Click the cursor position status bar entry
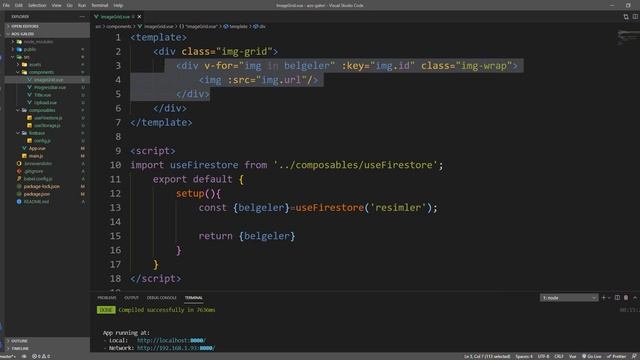Viewport: 640px width, 360px height. [487, 356]
